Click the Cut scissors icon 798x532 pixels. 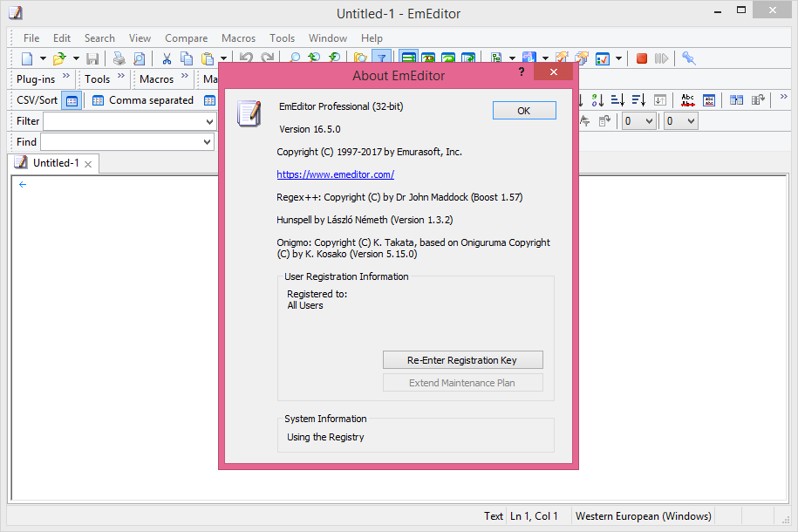tap(167, 59)
